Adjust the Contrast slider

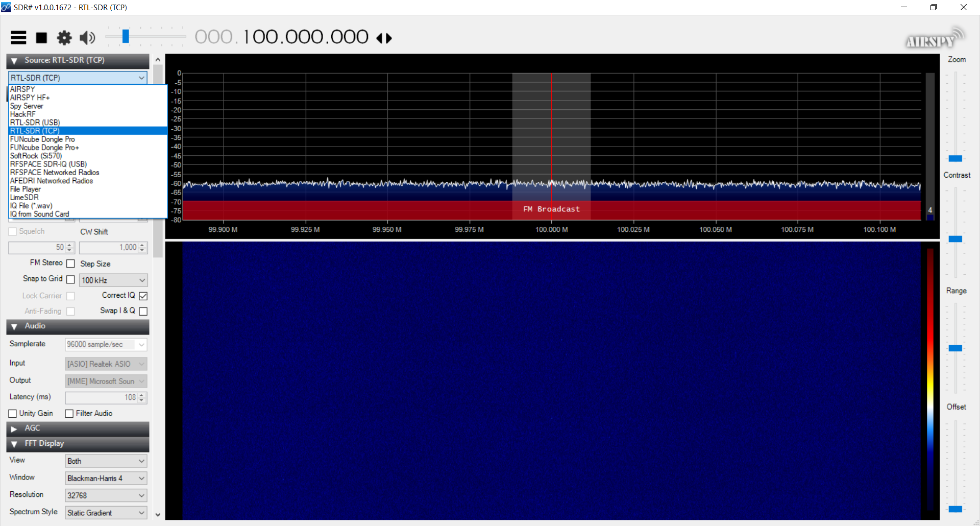click(955, 238)
